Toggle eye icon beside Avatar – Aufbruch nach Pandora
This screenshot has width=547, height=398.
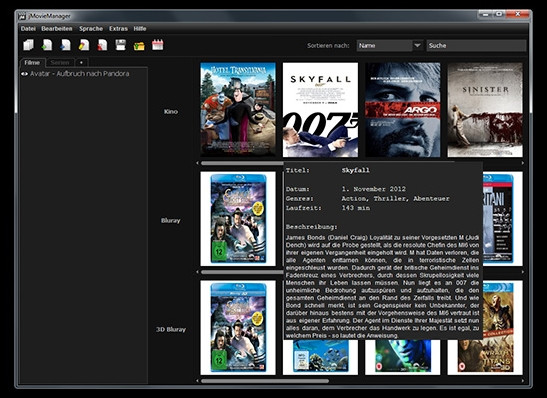[x=24, y=74]
